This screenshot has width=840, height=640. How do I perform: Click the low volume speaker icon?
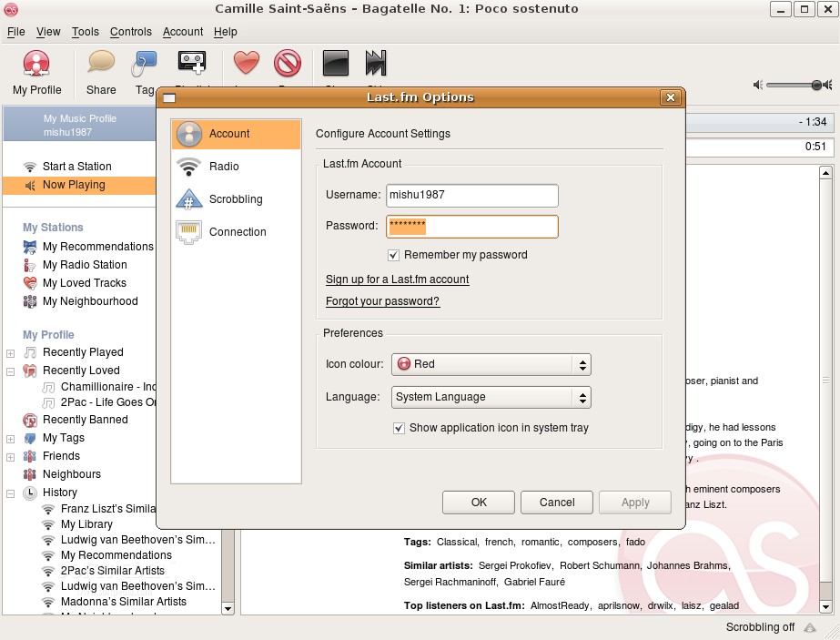tap(757, 85)
